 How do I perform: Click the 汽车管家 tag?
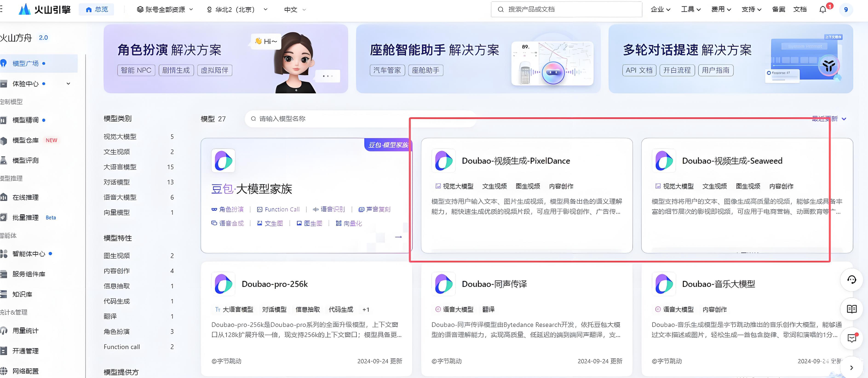click(x=387, y=70)
